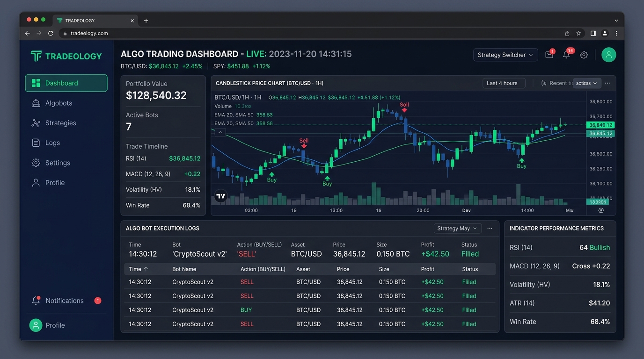
Task: Click the Profile person icon below Settings
Action: (36, 183)
